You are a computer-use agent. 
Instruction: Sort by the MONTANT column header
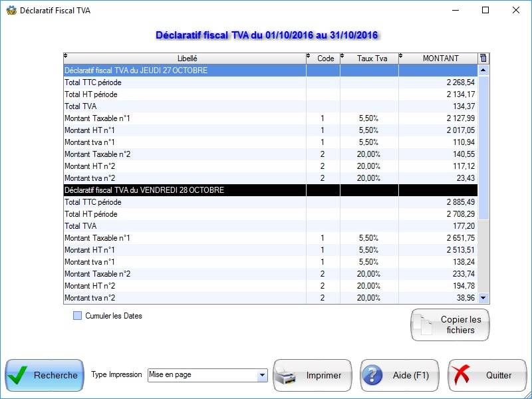[440, 59]
